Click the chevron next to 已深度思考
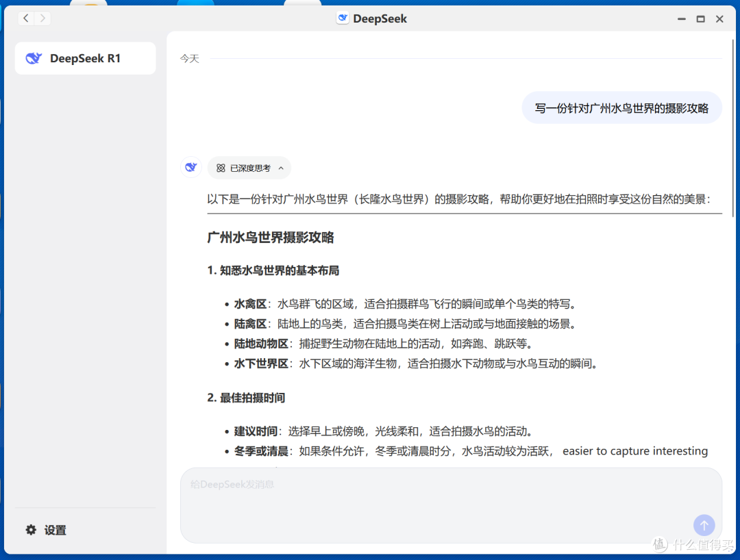This screenshot has width=740, height=560. [x=282, y=168]
